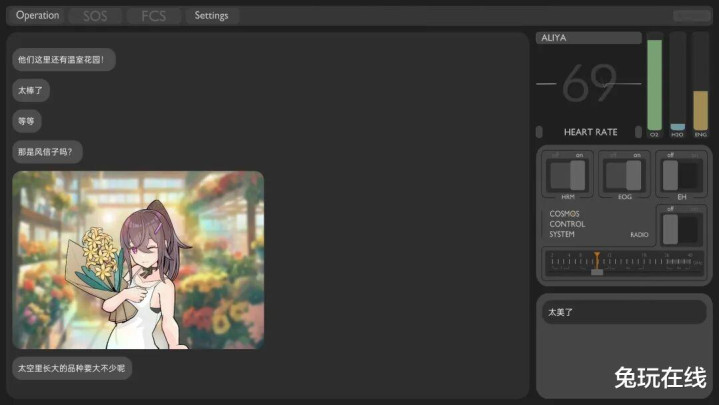Open the flower greenhouse picture thumbnail

pyautogui.click(x=138, y=260)
